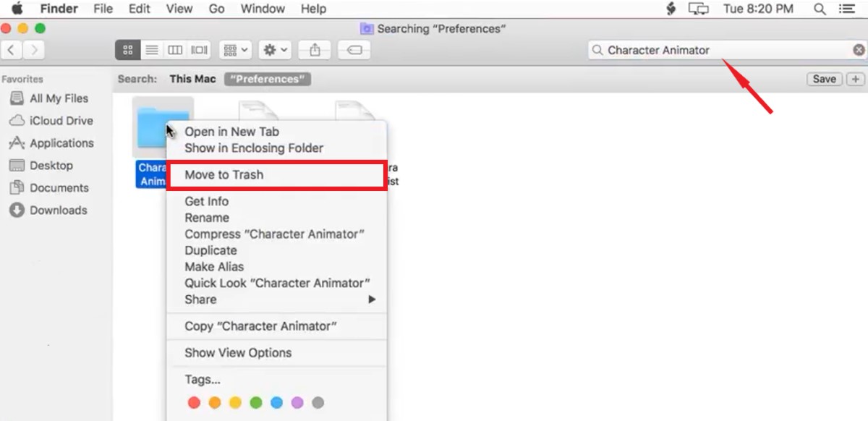Apply the orange tag color
The height and width of the screenshot is (421, 868).
pyautogui.click(x=215, y=403)
